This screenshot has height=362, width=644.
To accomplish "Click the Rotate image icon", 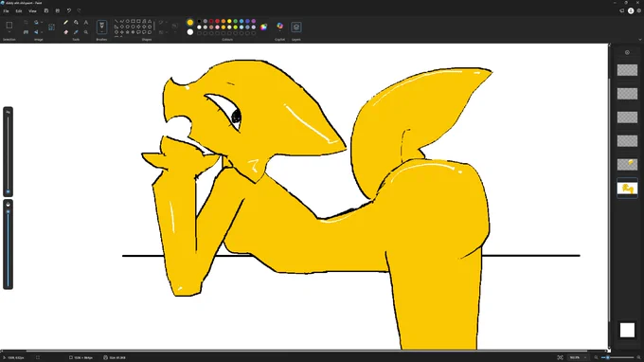I will click(x=36, y=22).
